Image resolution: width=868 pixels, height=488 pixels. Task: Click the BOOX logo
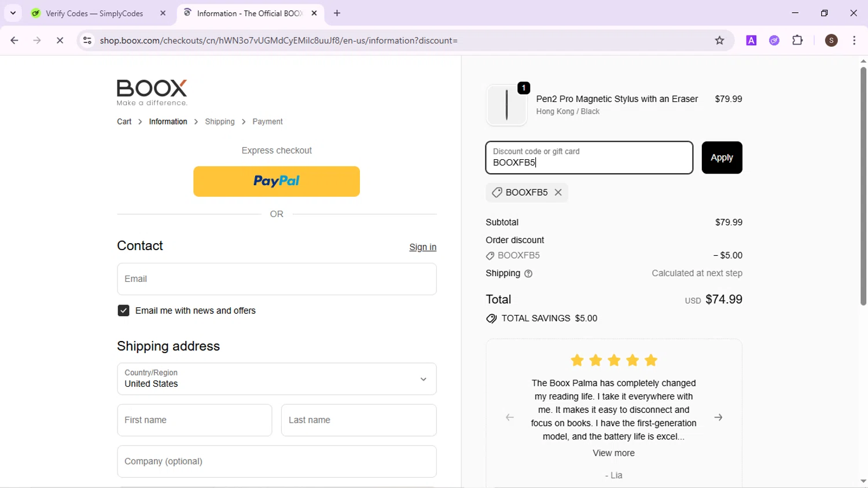pyautogui.click(x=152, y=93)
